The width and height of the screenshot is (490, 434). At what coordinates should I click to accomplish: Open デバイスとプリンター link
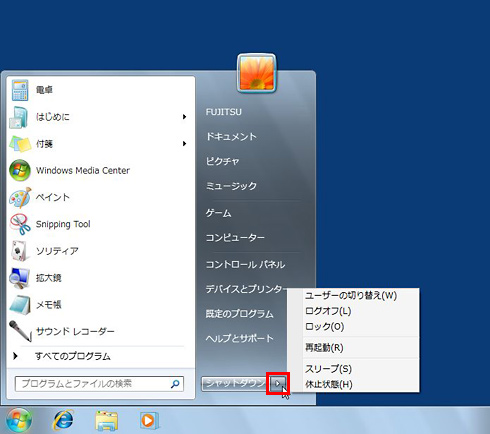tap(246, 289)
